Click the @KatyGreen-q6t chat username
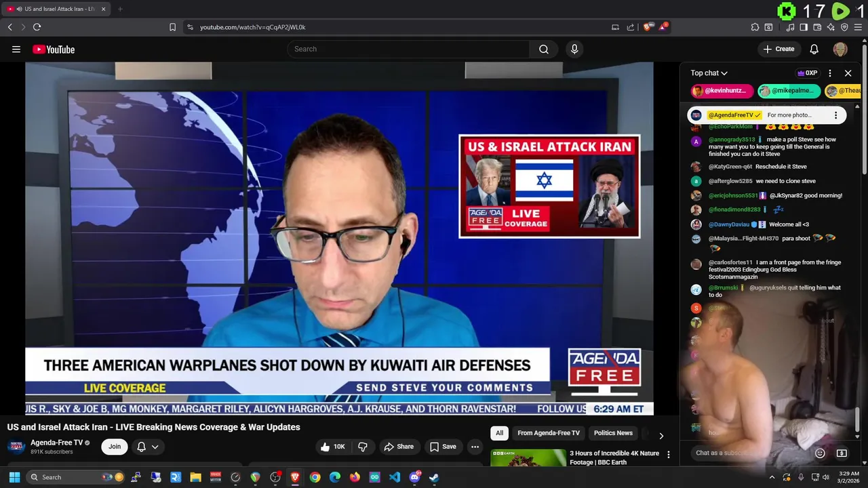This screenshot has height=488, width=868. point(730,167)
